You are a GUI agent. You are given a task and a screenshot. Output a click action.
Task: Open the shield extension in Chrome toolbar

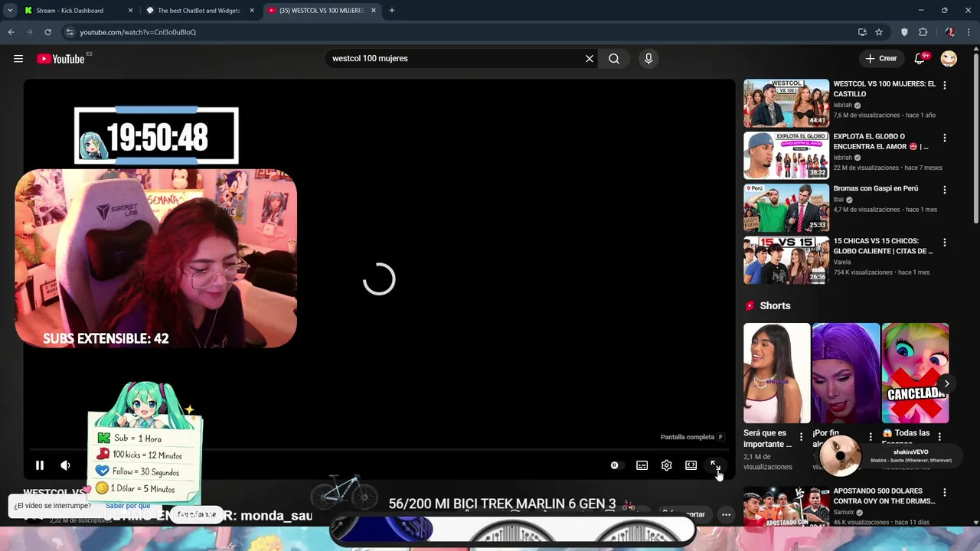pos(904,32)
